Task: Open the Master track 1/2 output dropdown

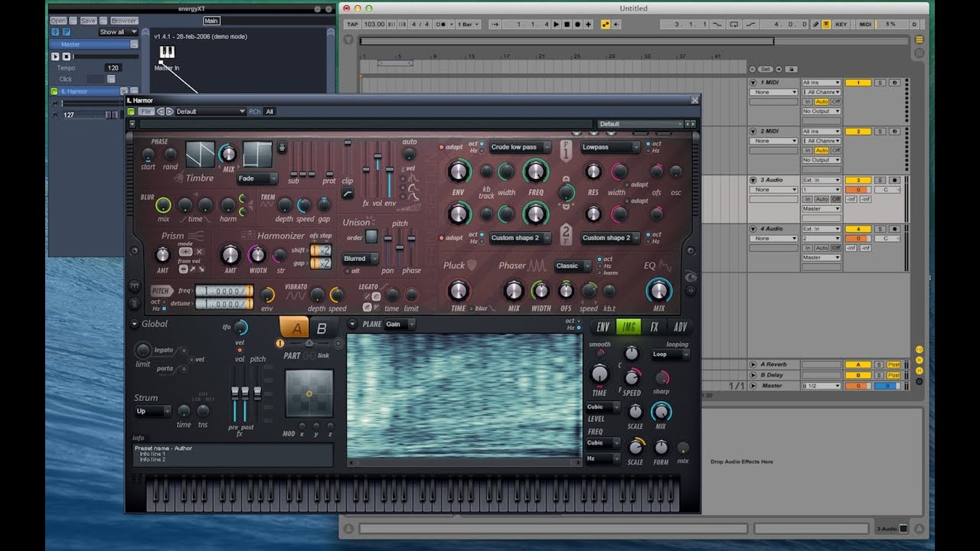Action: click(x=821, y=386)
